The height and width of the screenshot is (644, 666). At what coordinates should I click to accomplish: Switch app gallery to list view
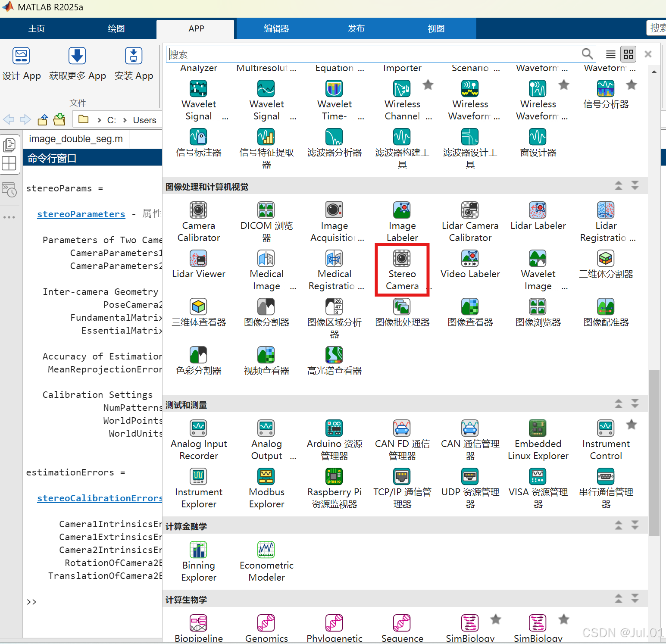pos(610,54)
